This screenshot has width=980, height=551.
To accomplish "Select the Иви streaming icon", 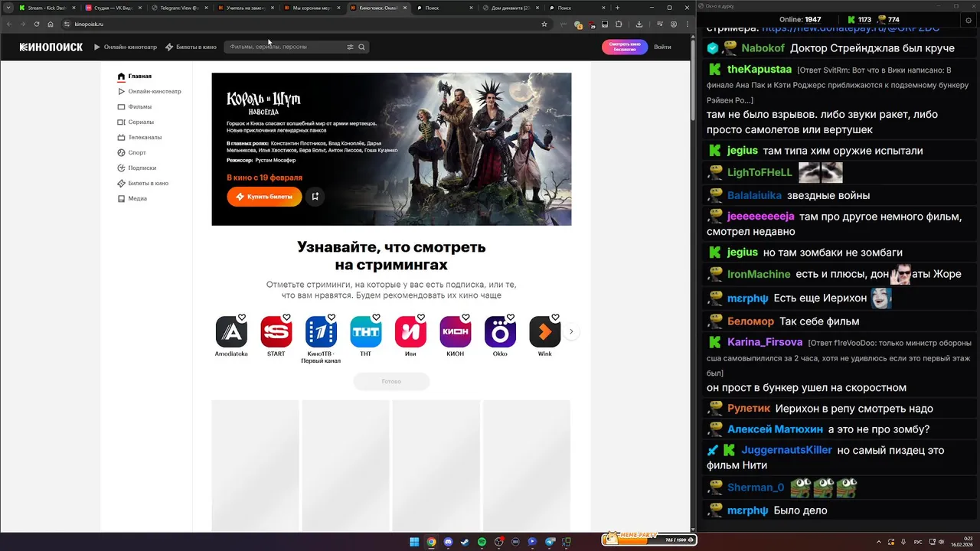I will [410, 332].
